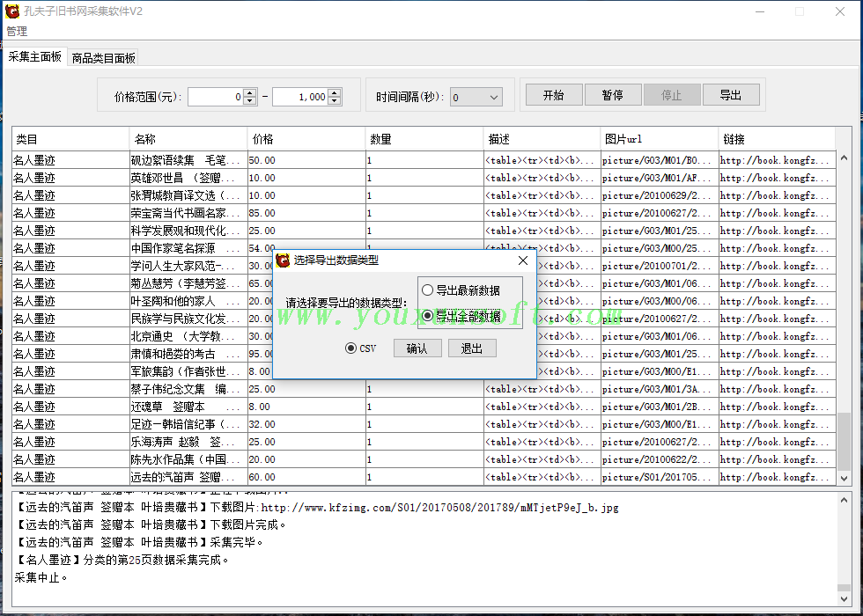Screen dimensions: 863x616
Task: Select row 蔡子伟纪念文集
Action: pyautogui.click(x=424, y=389)
